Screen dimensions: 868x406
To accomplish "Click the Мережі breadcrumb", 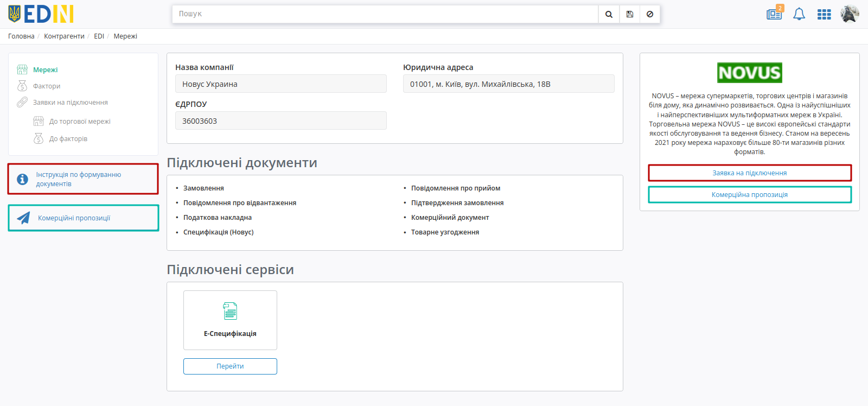I will (x=125, y=36).
